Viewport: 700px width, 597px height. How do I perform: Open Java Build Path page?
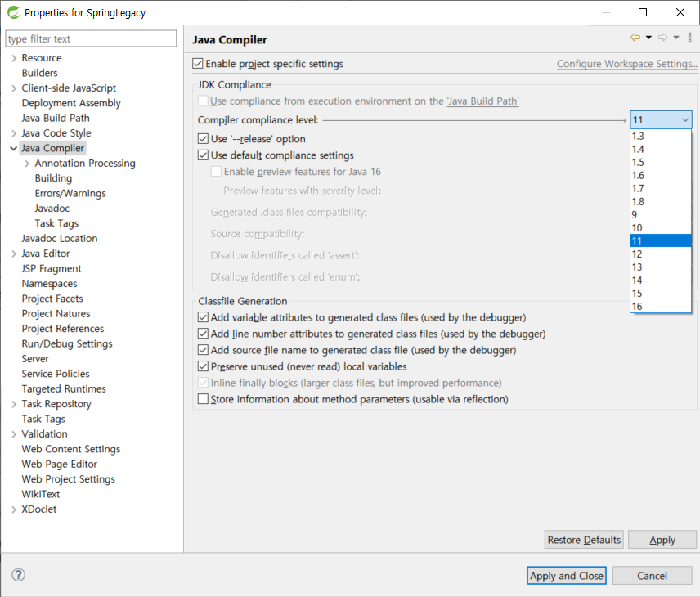coord(56,118)
